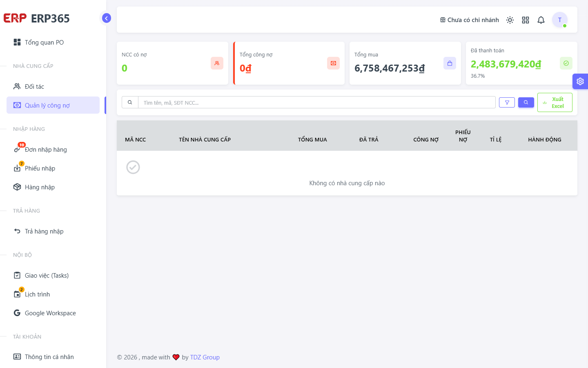588x368 pixels.
Task: Click the 2,483,679,420₫ paid value
Action: [x=506, y=64]
